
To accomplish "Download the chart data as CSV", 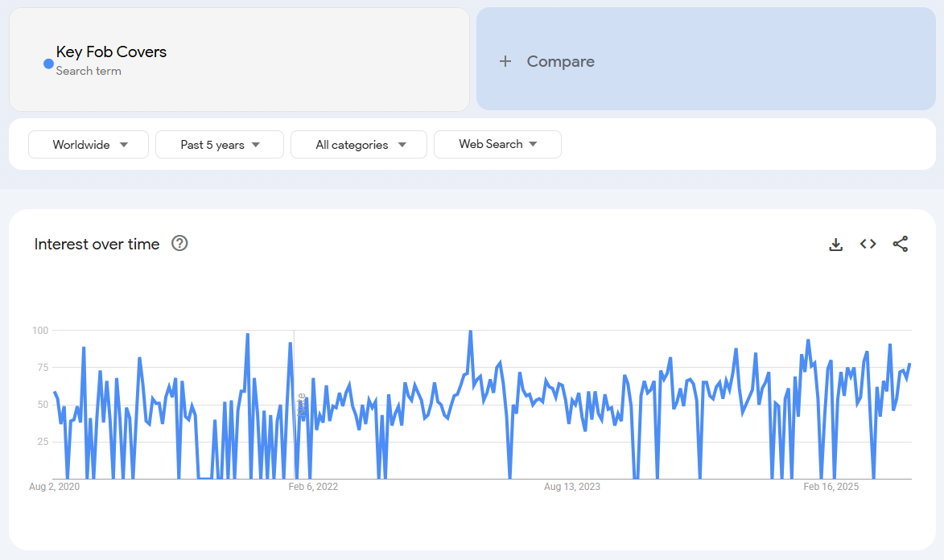I will pos(835,244).
